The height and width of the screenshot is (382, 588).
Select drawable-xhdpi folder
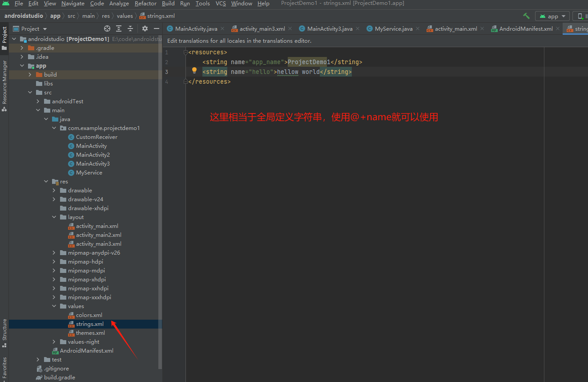click(88, 208)
